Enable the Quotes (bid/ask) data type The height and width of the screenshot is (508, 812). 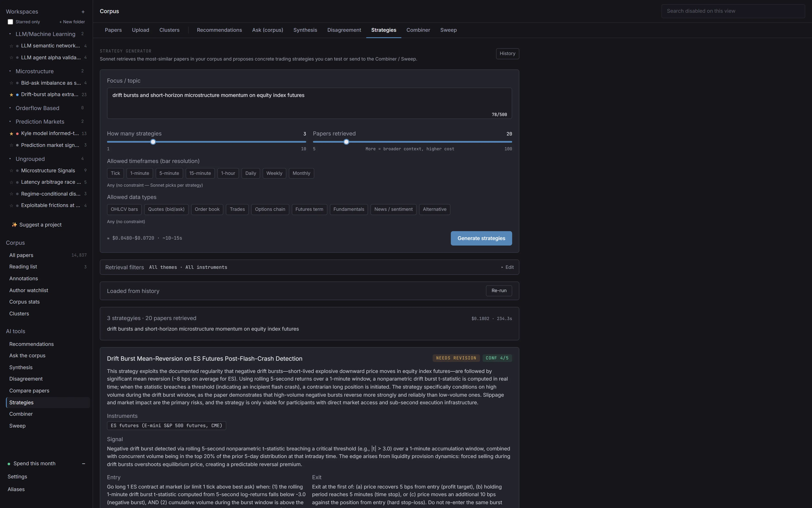pyautogui.click(x=166, y=209)
